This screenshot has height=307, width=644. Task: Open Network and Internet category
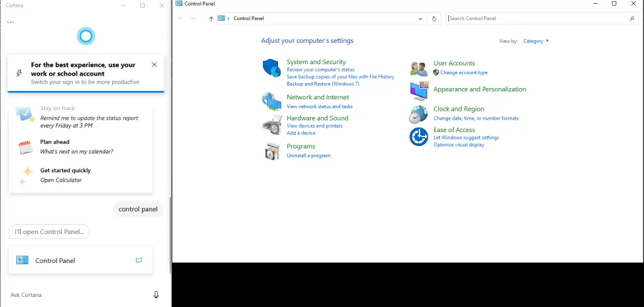pyautogui.click(x=318, y=98)
